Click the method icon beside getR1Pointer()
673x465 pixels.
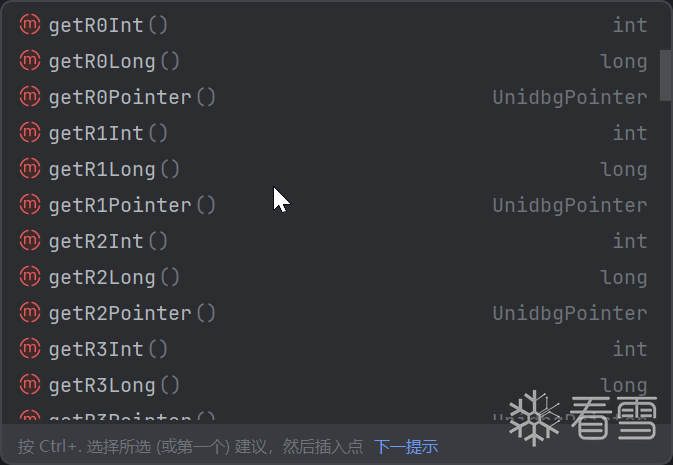click(x=30, y=205)
